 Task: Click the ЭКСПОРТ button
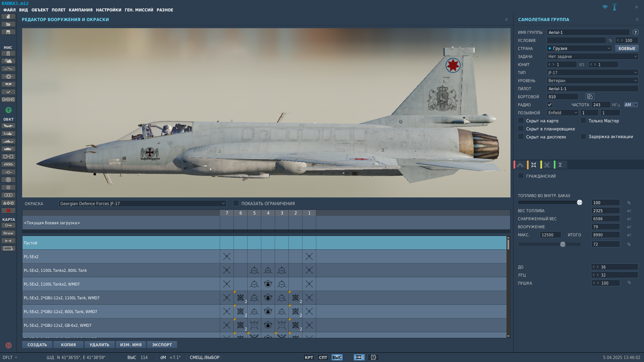[162, 345]
